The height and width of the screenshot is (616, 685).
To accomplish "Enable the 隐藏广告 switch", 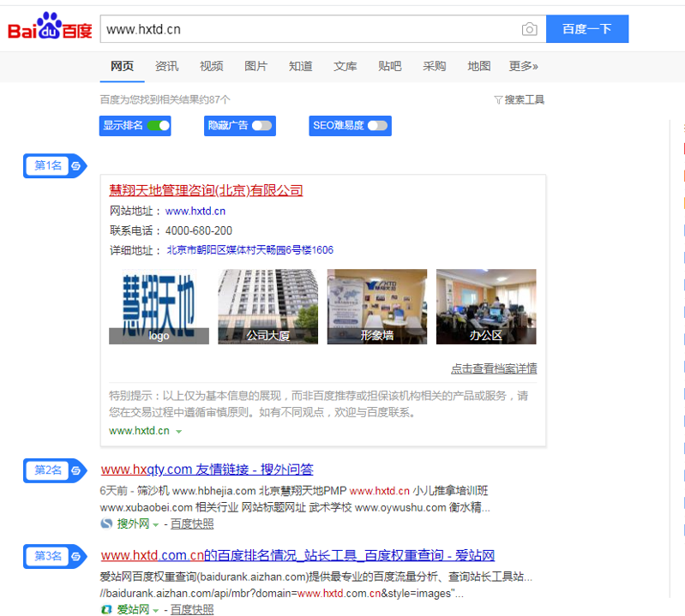I will [x=261, y=126].
